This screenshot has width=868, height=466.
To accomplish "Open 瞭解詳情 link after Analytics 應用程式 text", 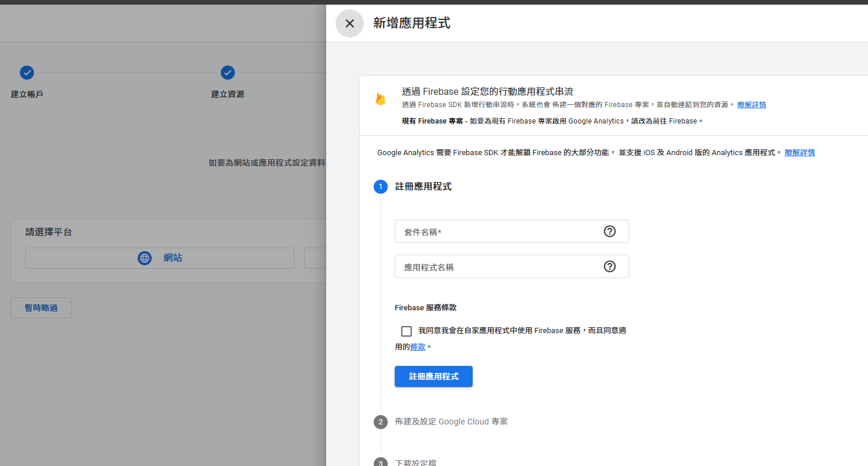I will [x=799, y=153].
